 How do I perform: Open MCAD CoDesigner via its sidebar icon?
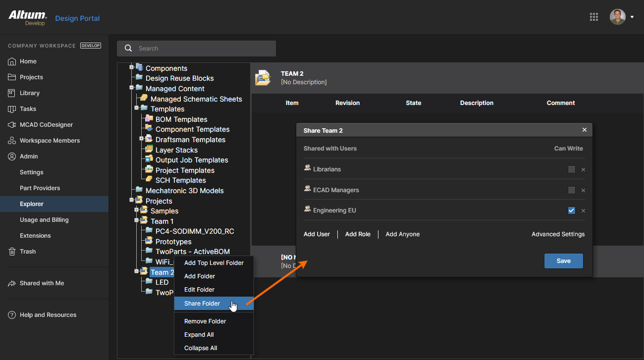12,125
